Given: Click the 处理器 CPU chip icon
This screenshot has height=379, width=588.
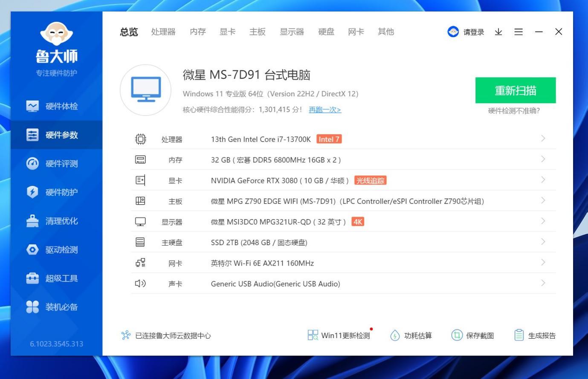Looking at the screenshot, I should coord(140,139).
